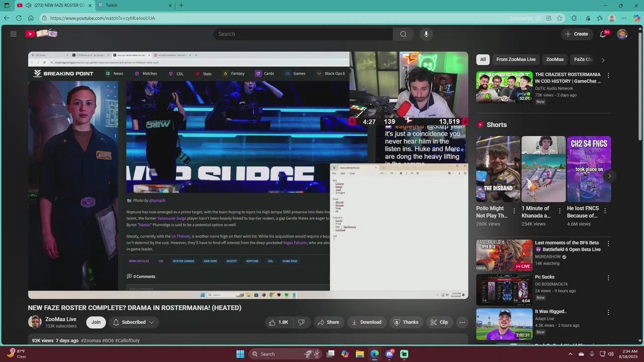
Task: Open THE CRAZIEST ROSTERMANIA video thumbnail
Action: 504,87
